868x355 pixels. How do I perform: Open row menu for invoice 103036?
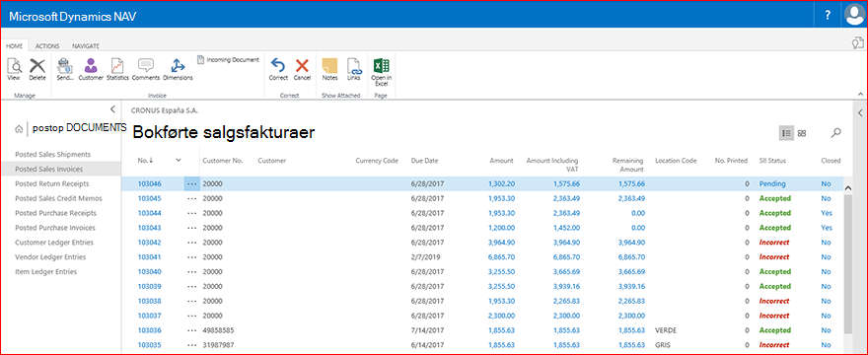192,330
